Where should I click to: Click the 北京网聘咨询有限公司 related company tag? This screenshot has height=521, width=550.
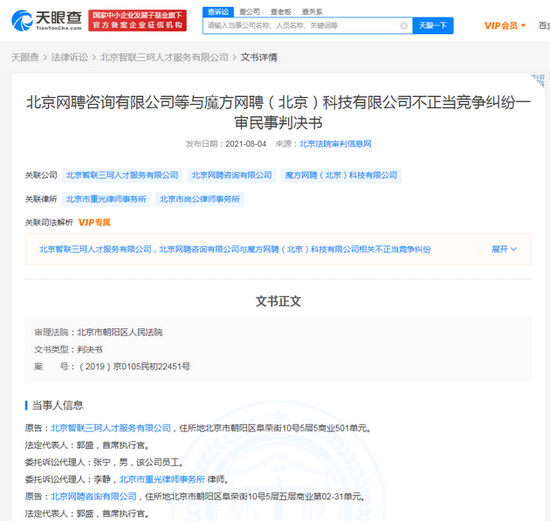[232, 175]
